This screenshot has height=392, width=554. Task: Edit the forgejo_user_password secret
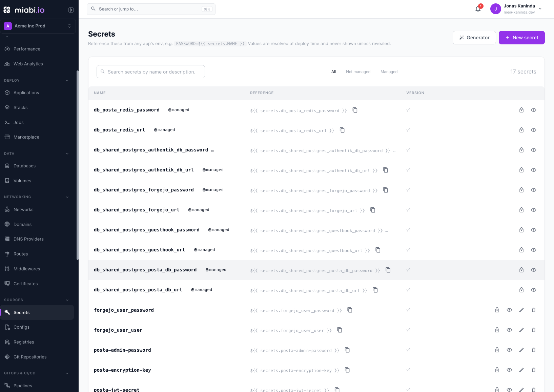click(521, 310)
